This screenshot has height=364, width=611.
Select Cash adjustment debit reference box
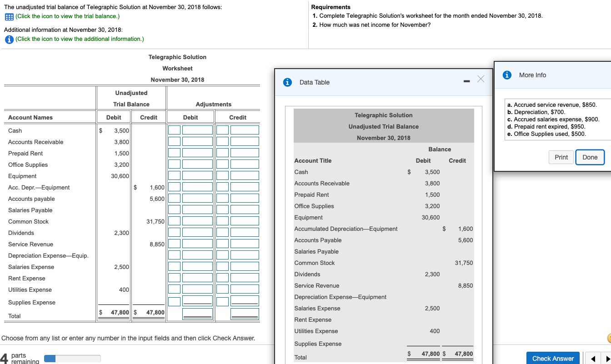[x=175, y=130]
